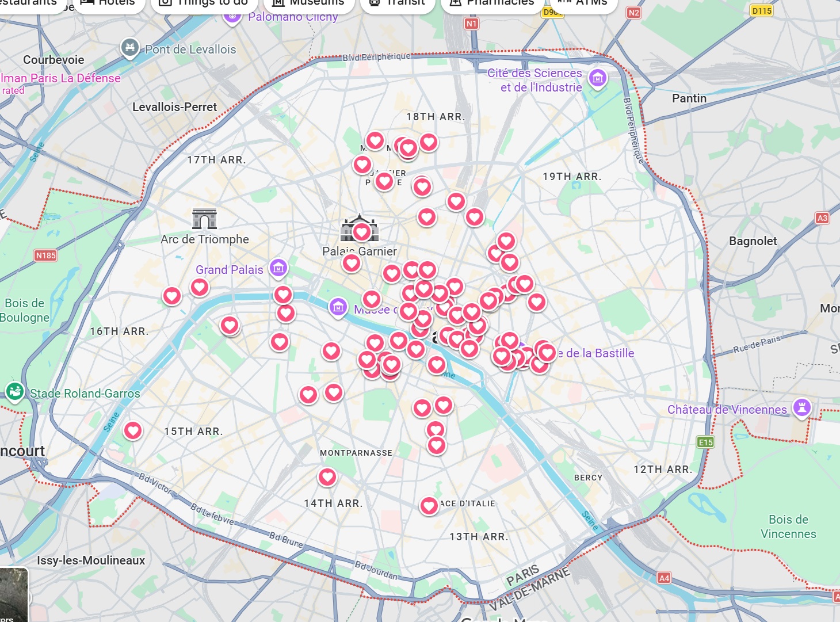
Task: Open the Layers satellite thumbnail
Action: pyautogui.click(x=13, y=595)
